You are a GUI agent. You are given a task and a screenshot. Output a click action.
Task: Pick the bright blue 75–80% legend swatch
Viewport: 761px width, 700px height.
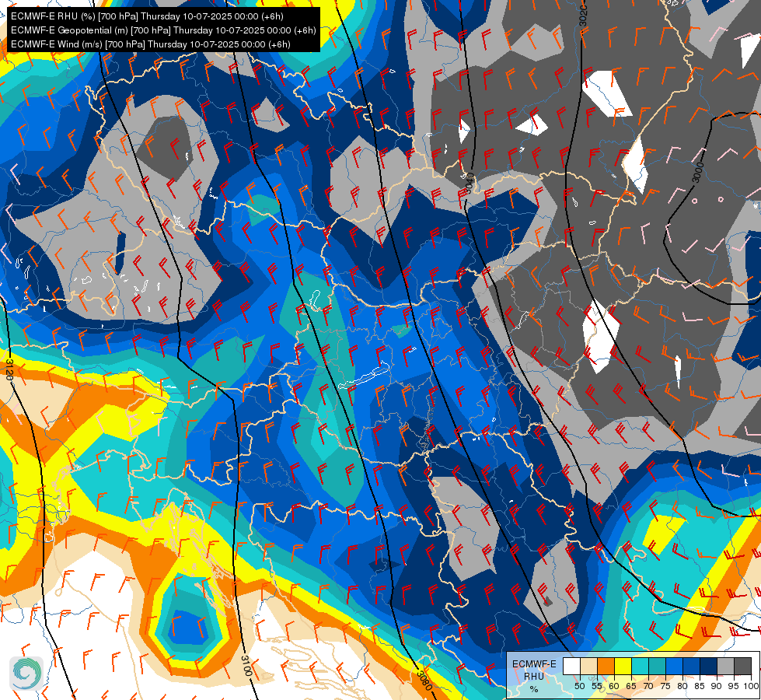click(x=674, y=667)
